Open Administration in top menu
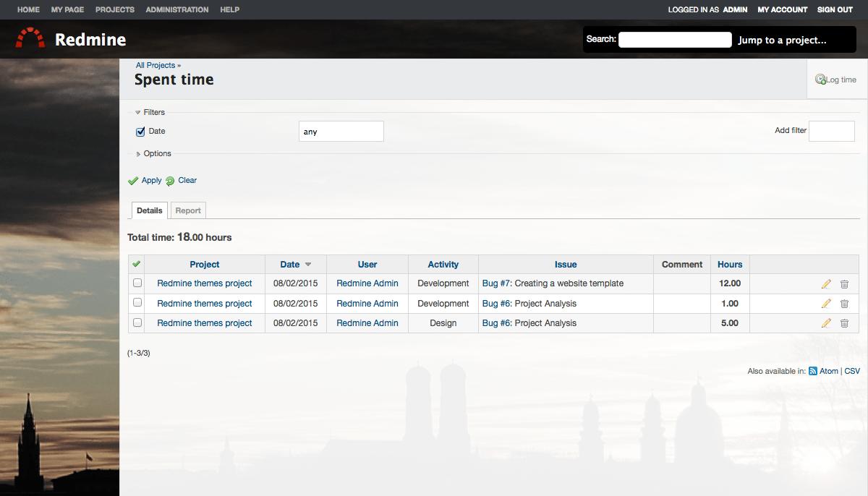Viewport: 868px width, 496px height. click(177, 9)
